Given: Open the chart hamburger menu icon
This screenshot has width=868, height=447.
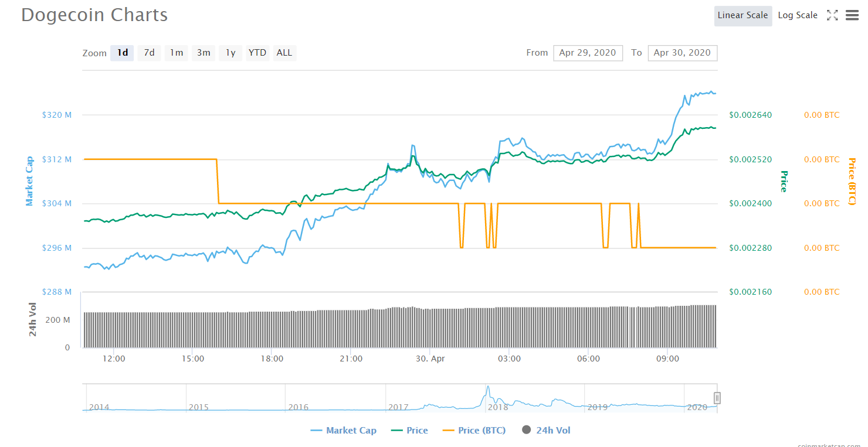Looking at the screenshot, I should tap(852, 16).
